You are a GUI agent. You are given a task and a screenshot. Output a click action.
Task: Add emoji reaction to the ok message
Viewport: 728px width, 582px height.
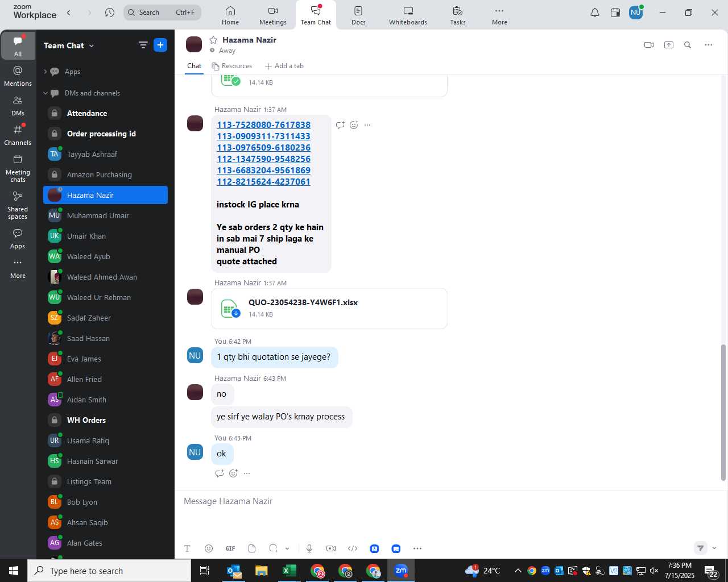pyautogui.click(x=233, y=473)
